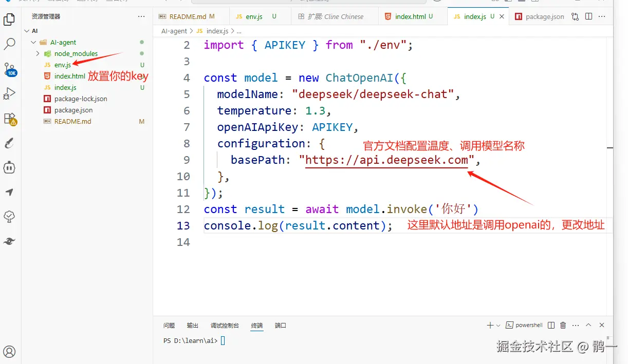Screen dimensions: 628x364
Task: Click console.log statement on line 13
Action: point(298,225)
